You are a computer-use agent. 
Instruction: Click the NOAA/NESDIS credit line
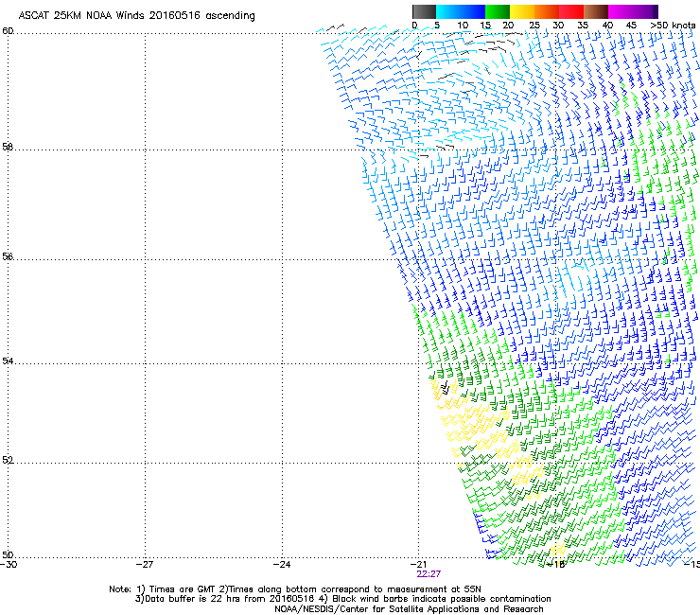pos(409,609)
